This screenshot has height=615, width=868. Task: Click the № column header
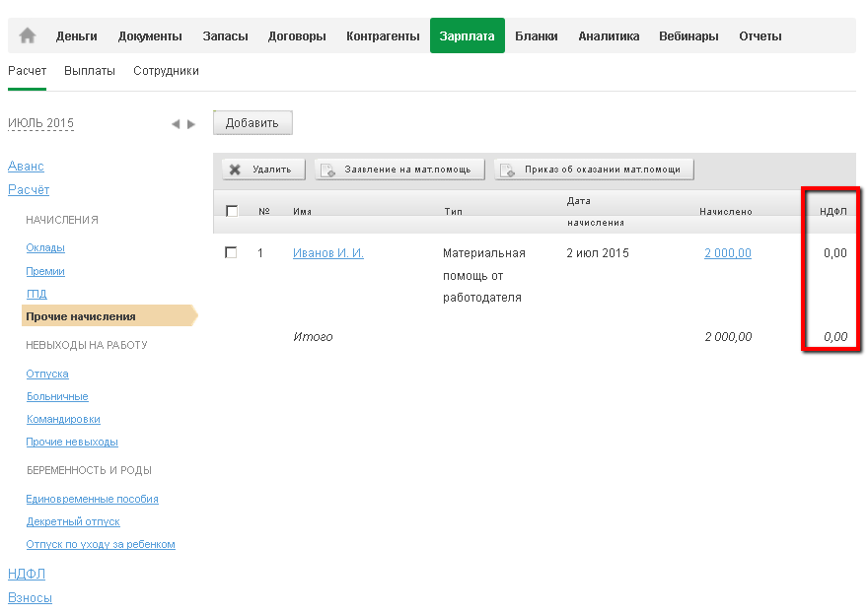point(264,211)
